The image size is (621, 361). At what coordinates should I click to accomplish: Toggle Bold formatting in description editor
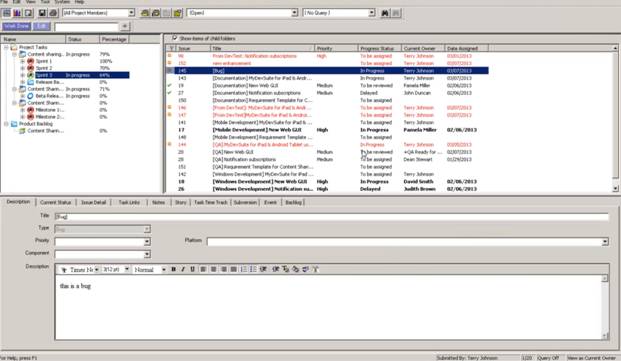click(173, 269)
